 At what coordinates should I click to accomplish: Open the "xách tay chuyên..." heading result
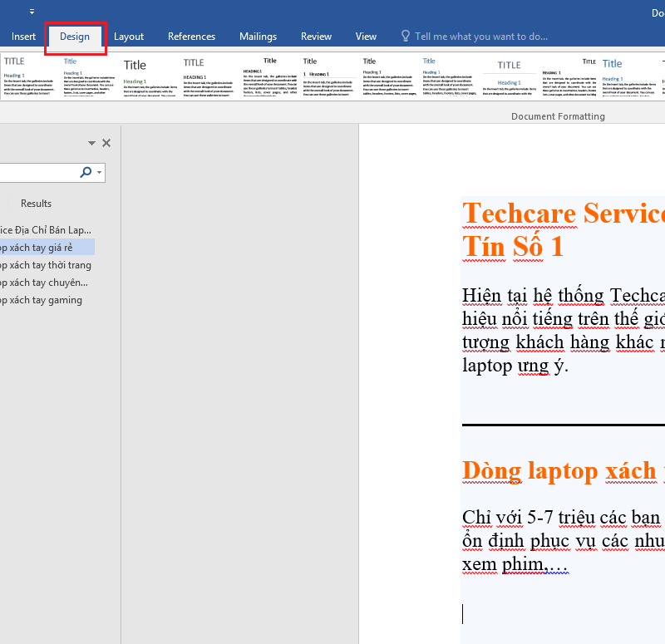42,283
